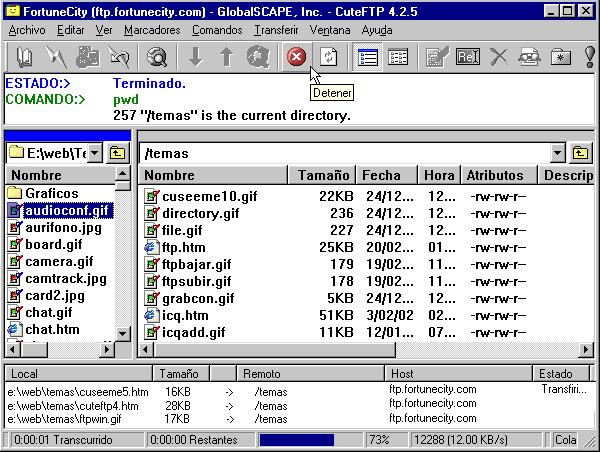Open the Ayuda menu
Screen dimensions: 600x452
pos(377,30)
